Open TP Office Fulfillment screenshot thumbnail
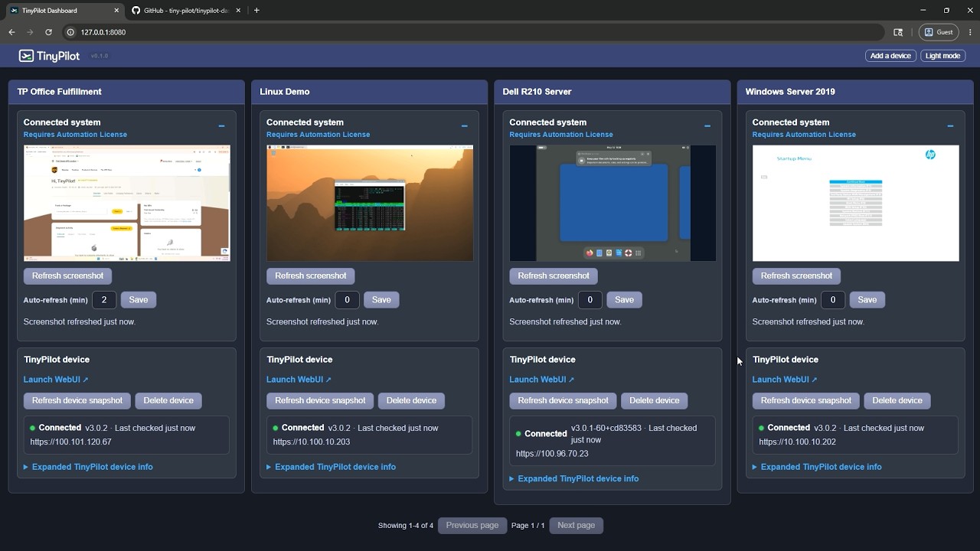Image resolution: width=980 pixels, height=551 pixels. click(127, 203)
